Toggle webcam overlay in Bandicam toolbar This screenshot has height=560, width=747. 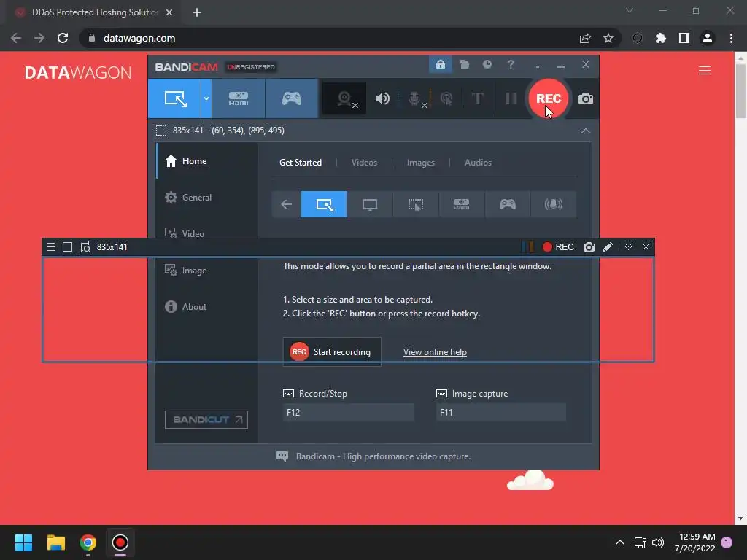344,98
